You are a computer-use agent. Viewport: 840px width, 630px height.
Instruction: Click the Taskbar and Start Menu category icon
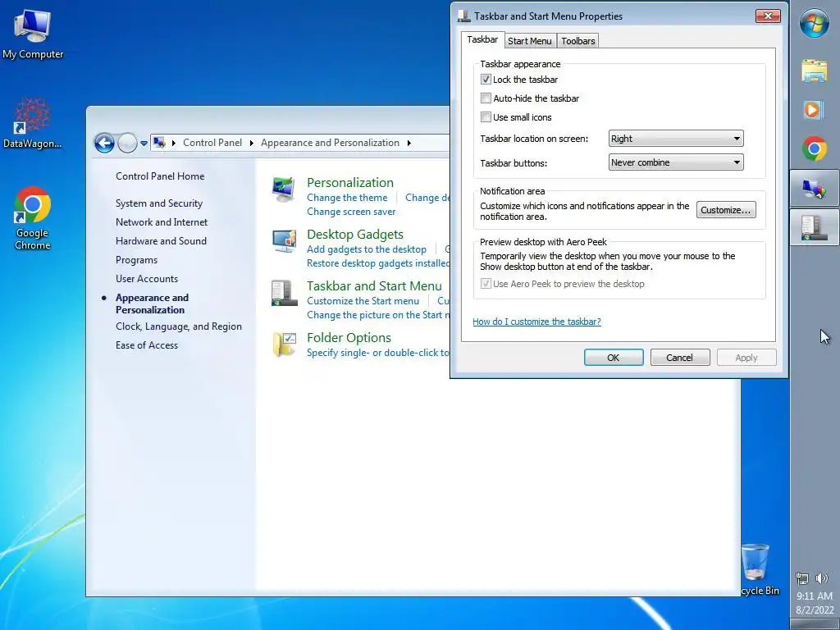[284, 293]
